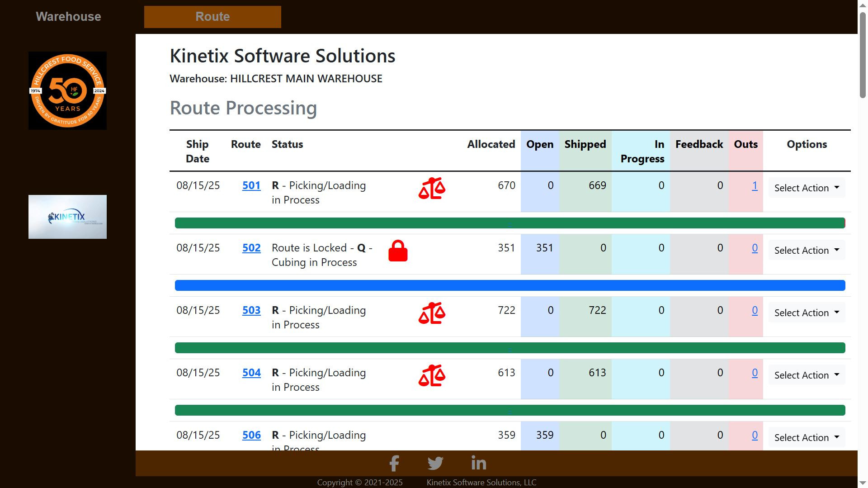The height and width of the screenshot is (488, 868).
Task: Open the LinkedIn icon in the footer
Action: coord(478,463)
